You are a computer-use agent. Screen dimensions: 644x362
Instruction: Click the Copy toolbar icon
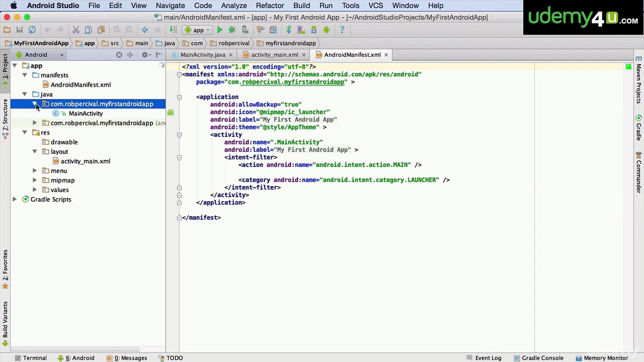[x=88, y=30]
